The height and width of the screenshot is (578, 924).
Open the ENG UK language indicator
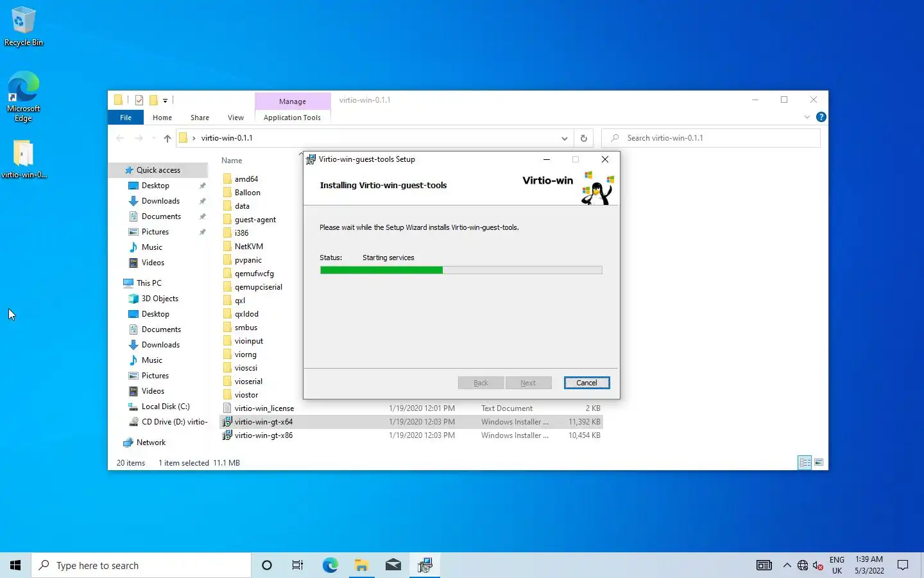[837, 565]
